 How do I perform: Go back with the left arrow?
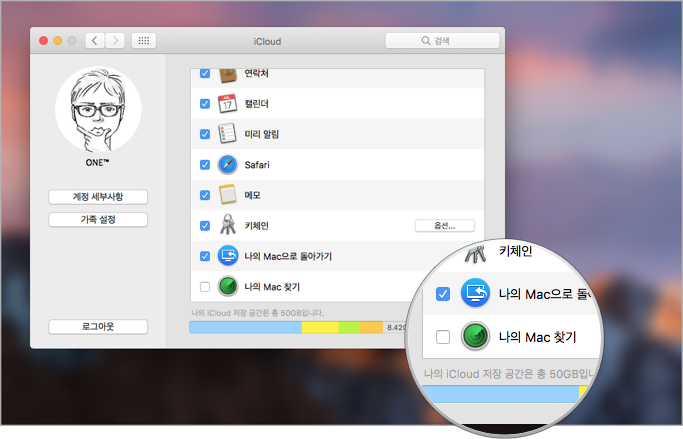click(x=95, y=41)
